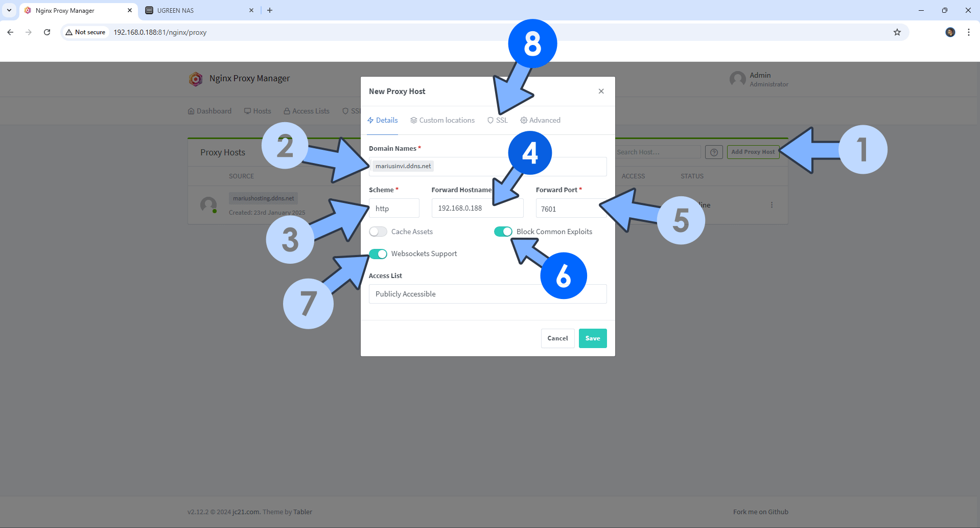The height and width of the screenshot is (528, 980).
Task: Click the Cancel button
Action: click(557, 338)
